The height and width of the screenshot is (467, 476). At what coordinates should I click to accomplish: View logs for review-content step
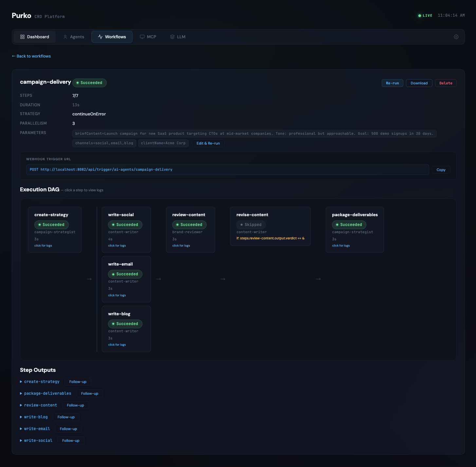tap(181, 246)
